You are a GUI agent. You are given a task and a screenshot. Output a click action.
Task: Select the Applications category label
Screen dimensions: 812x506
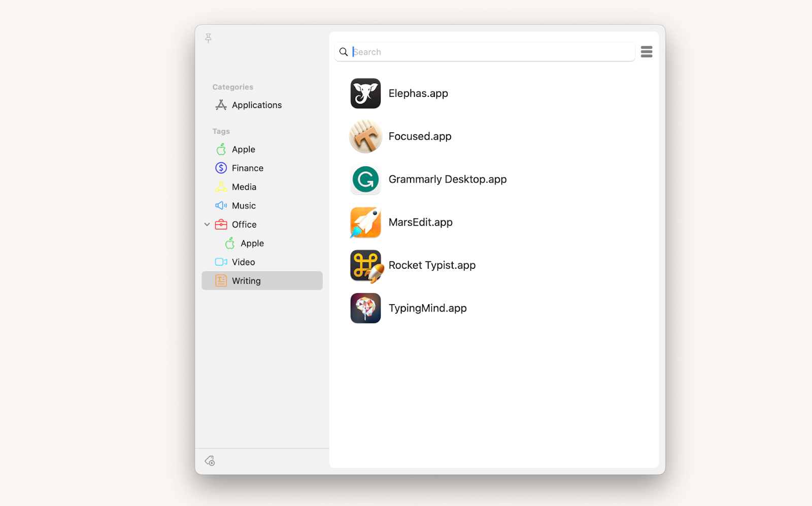point(257,105)
